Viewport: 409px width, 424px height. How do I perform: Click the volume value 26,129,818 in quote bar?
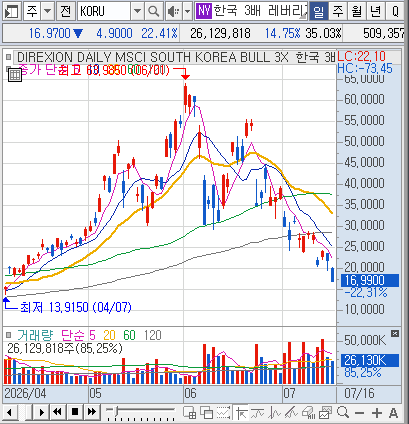coord(220,33)
